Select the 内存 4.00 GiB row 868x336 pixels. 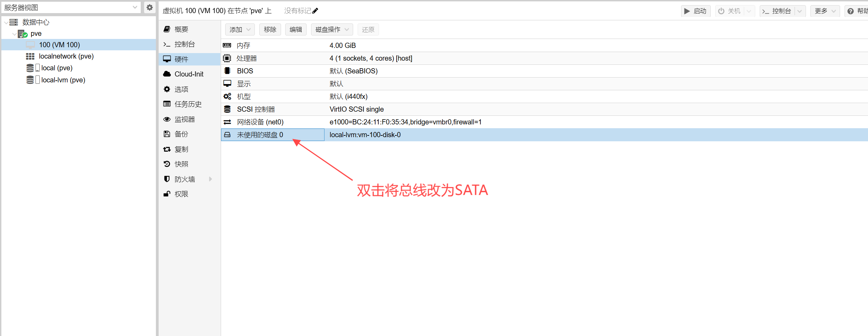coord(545,45)
